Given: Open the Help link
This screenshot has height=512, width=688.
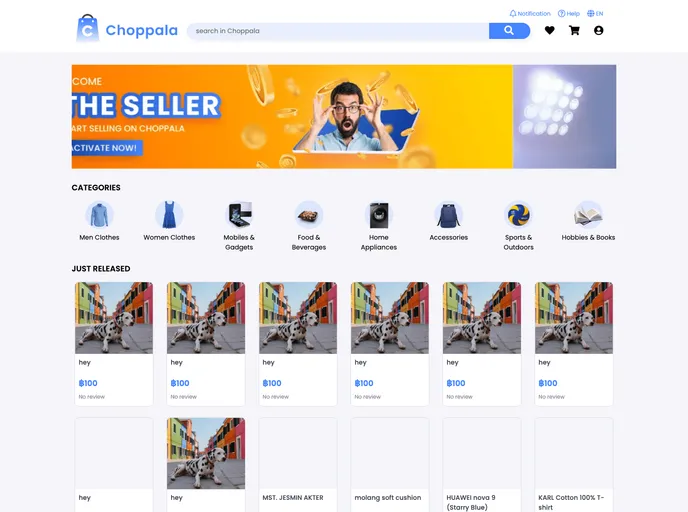Looking at the screenshot, I should point(569,14).
